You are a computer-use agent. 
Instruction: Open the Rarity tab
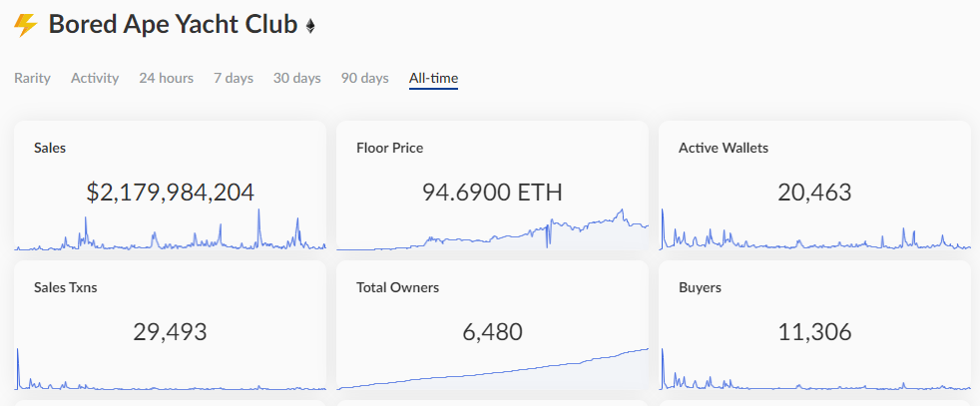[32, 78]
